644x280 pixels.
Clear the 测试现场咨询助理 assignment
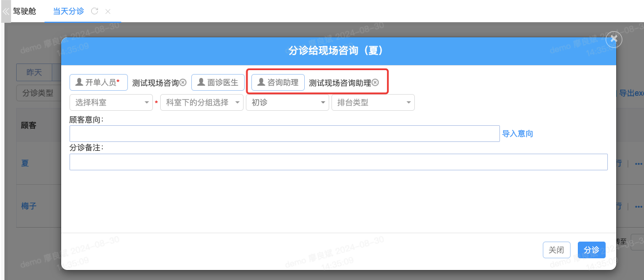tap(375, 83)
